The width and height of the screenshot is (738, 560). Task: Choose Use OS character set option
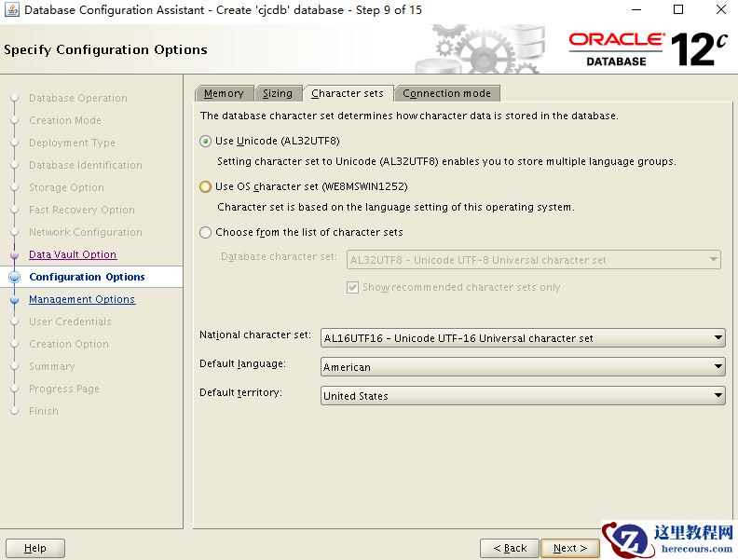click(x=205, y=187)
